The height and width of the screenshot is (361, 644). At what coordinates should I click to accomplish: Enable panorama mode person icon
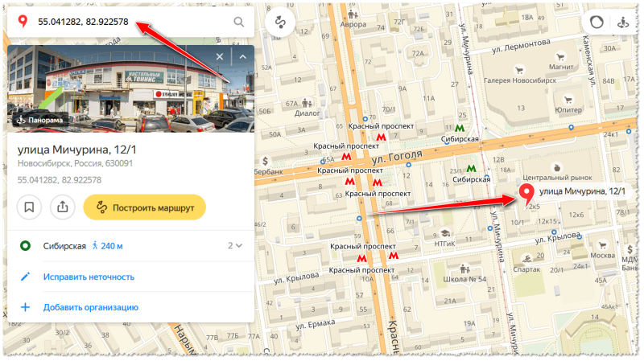click(x=623, y=22)
